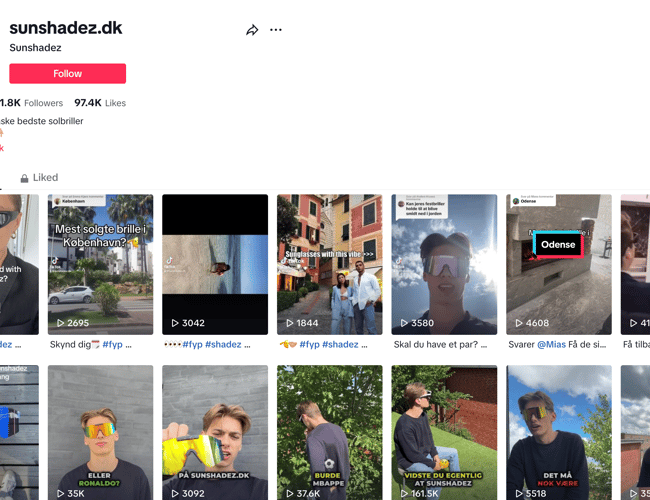Open the 'På sunshadez.dk' video thumbnail

215,432
